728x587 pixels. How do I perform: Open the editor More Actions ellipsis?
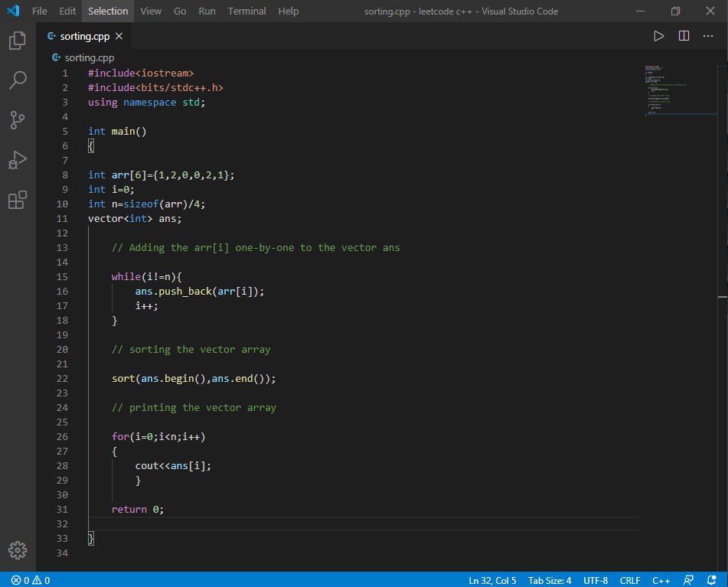pyautogui.click(x=707, y=36)
